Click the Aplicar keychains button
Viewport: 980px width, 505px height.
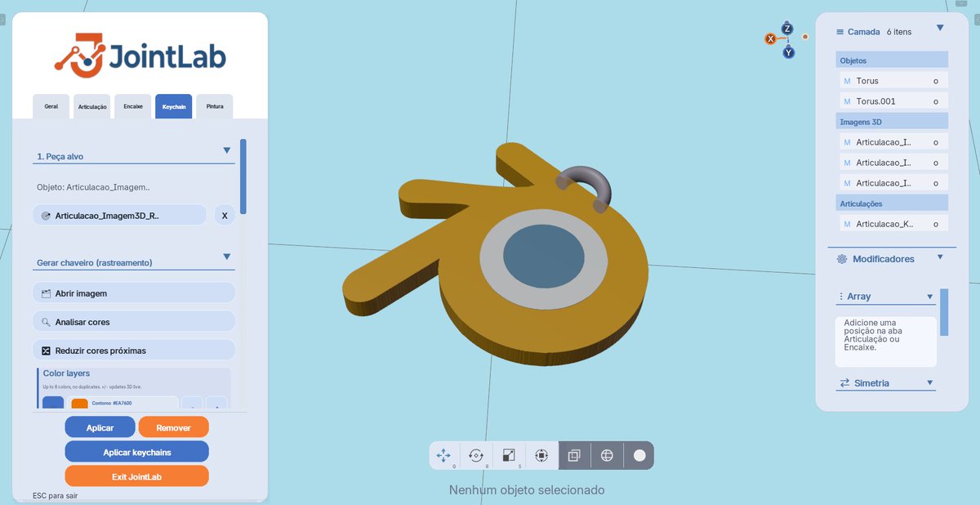(136, 452)
